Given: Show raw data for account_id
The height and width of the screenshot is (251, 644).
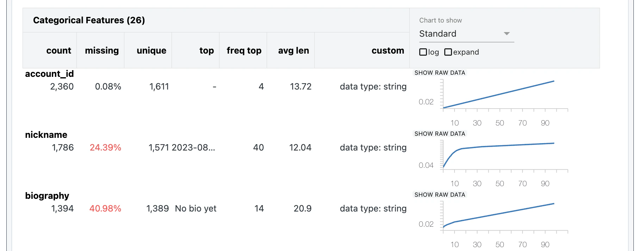Looking at the screenshot, I should [x=440, y=73].
